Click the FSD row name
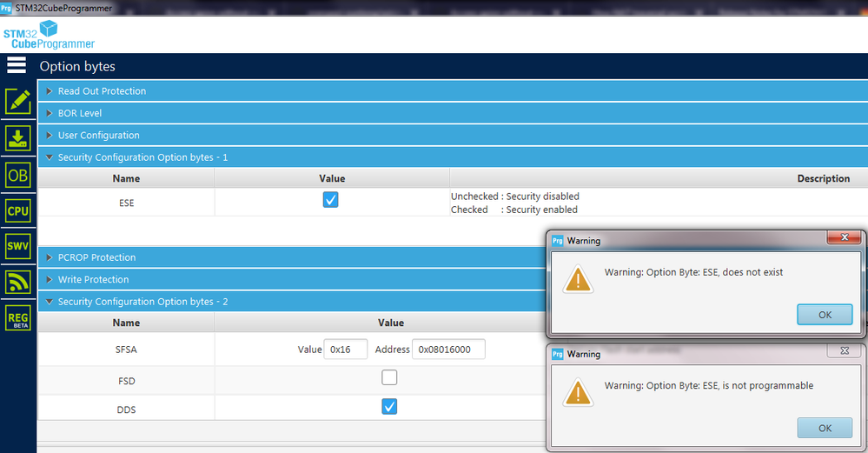This screenshot has width=868, height=453. pyautogui.click(x=126, y=381)
